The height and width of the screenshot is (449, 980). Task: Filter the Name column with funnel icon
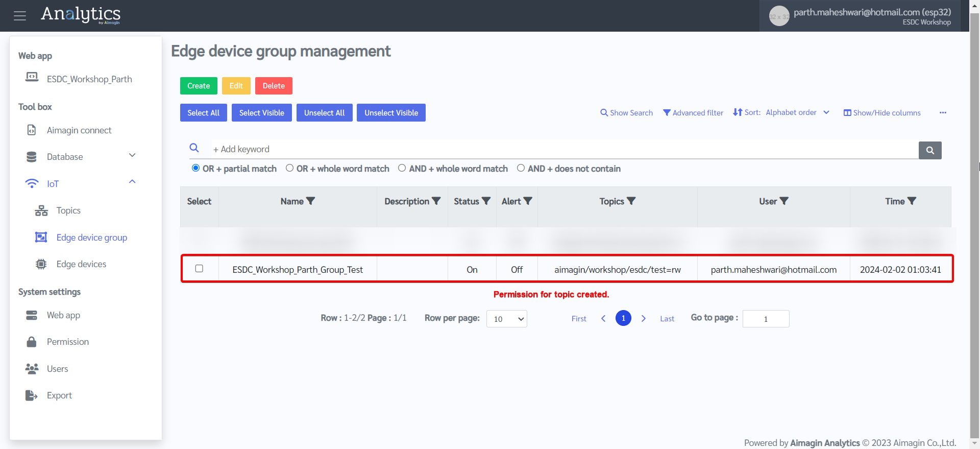[x=310, y=201]
